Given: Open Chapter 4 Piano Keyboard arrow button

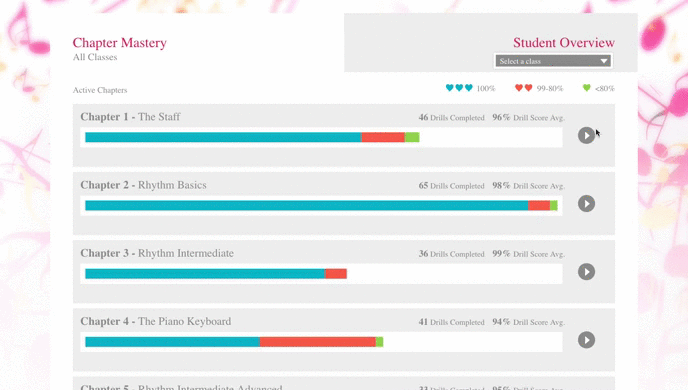Looking at the screenshot, I should [586, 340].
